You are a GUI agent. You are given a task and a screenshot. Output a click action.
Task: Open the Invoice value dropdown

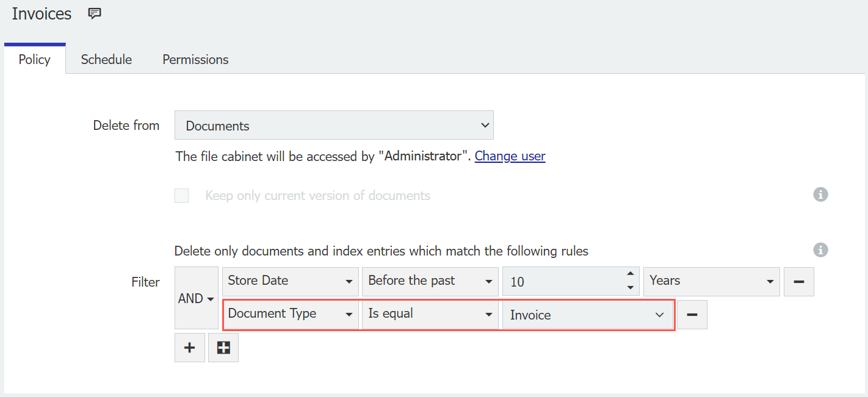click(587, 315)
